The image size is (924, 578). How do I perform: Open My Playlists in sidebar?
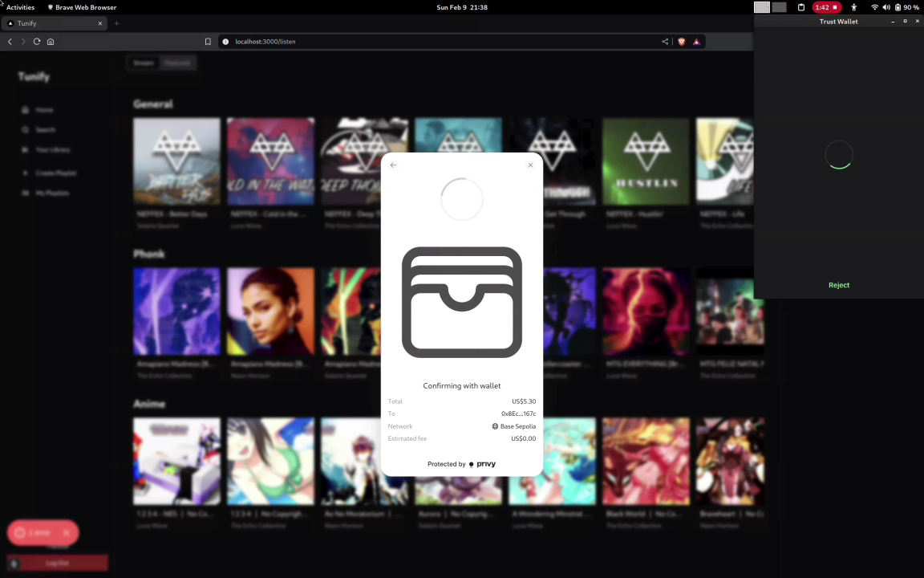[46, 193]
